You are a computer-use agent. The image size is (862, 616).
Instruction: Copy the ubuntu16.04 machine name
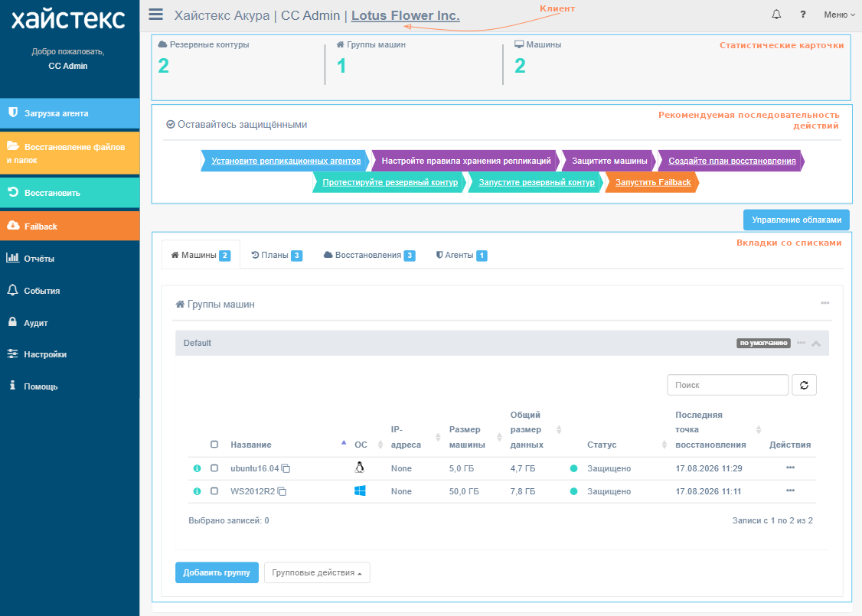286,469
